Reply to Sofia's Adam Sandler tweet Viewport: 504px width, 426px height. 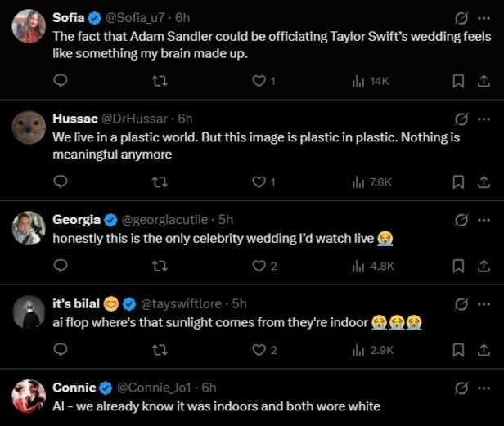(x=60, y=81)
